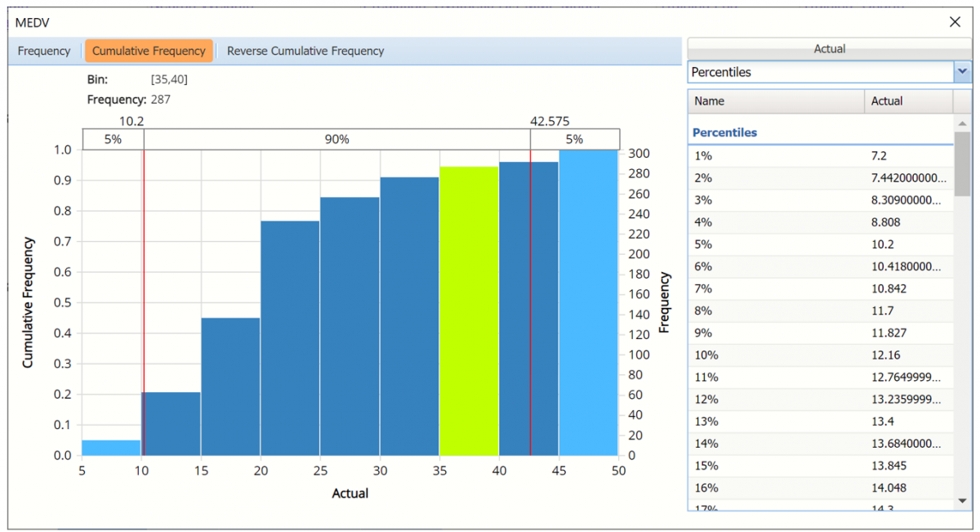
Task: Click the 90% range box above chart
Action: 336,139
